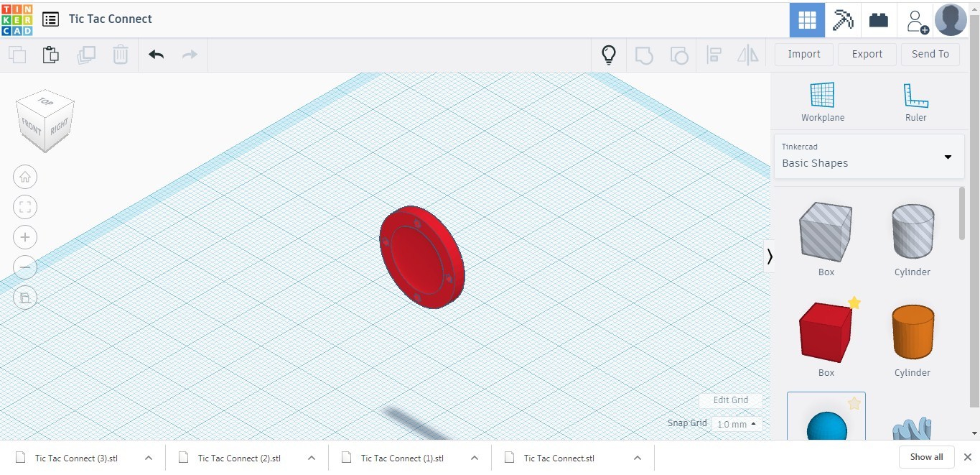Switch to orthographic view

coord(25,298)
